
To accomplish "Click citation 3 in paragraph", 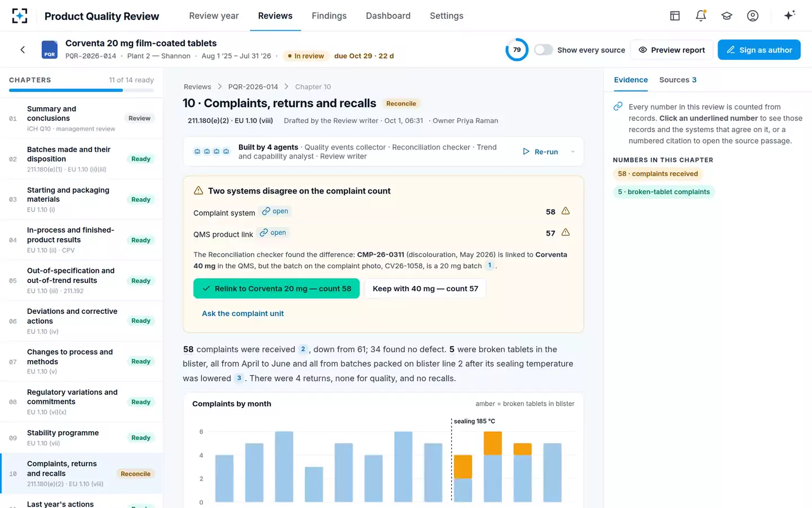I will 239,378.
